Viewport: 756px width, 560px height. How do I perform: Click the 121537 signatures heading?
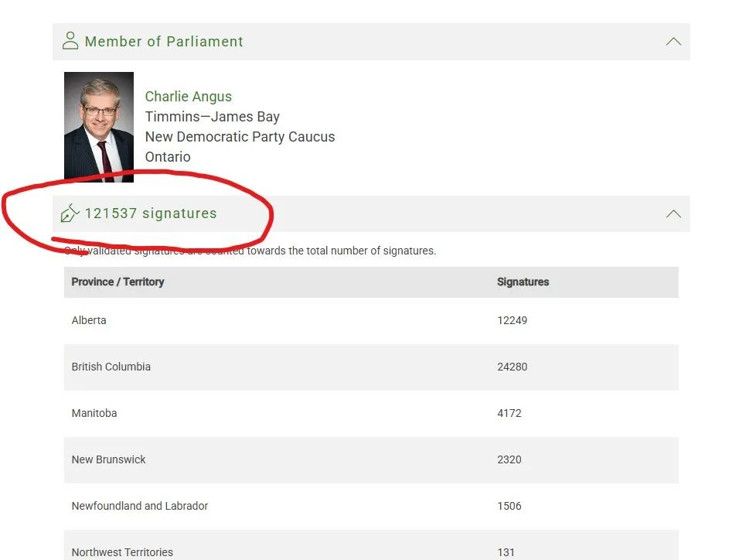[x=151, y=213]
